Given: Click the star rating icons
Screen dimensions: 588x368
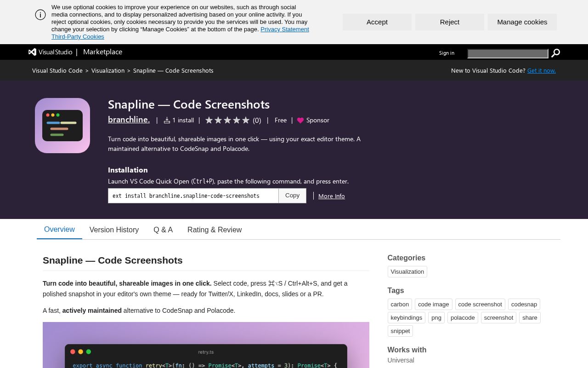Looking at the screenshot, I should click(x=227, y=120).
